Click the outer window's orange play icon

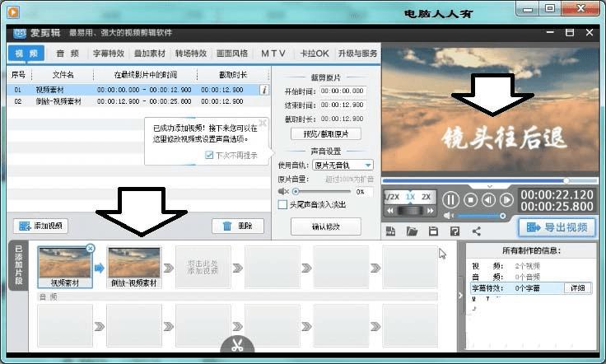[12, 12]
